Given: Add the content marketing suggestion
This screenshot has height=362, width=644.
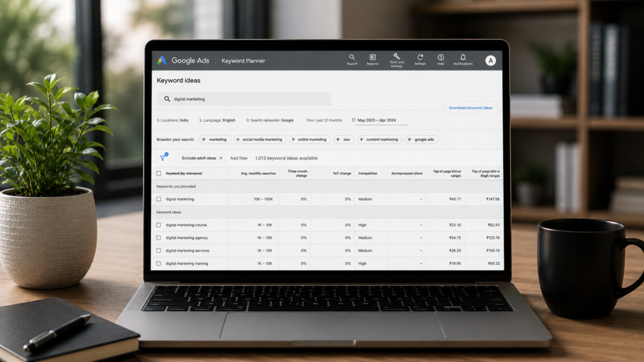Looking at the screenshot, I should tap(379, 140).
